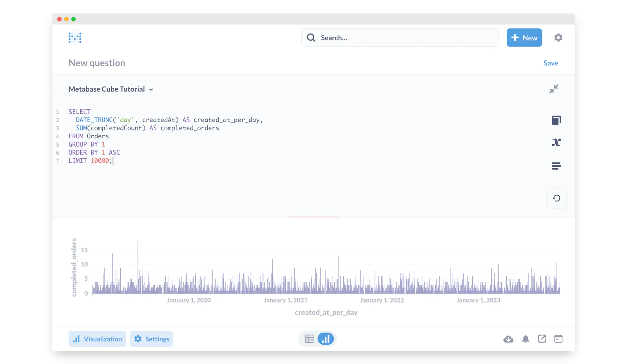Viewport: 627px width, 364px height.
Task: Click the tallest bar in the chart
Action: click(x=138, y=268)
